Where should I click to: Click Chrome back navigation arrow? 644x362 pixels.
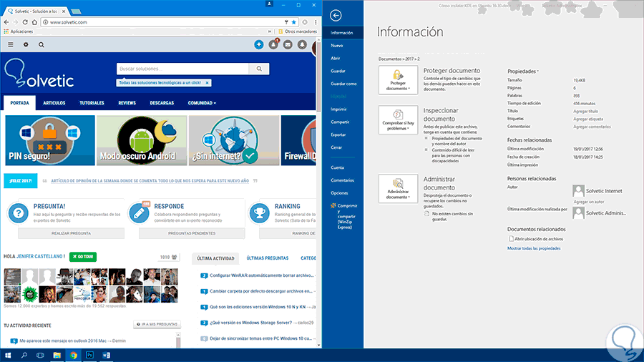[x=6, y=22]
